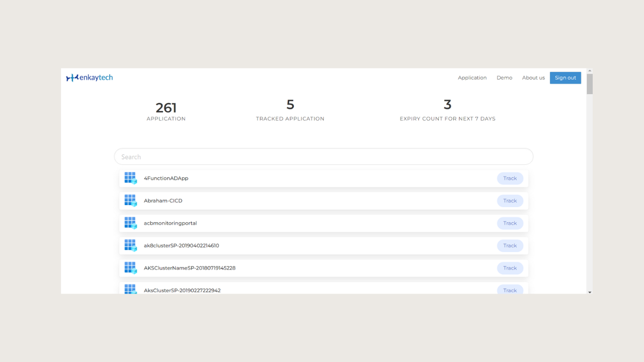The height and width of the screenshot is (362, 644).
Task: Open the About us page
Action: [x=533, y=78]
